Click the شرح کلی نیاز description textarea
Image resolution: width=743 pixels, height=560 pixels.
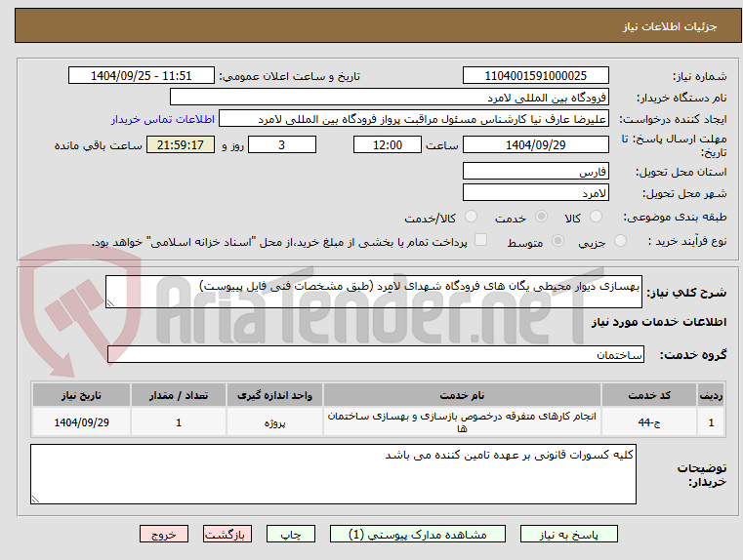click(373, 292)
